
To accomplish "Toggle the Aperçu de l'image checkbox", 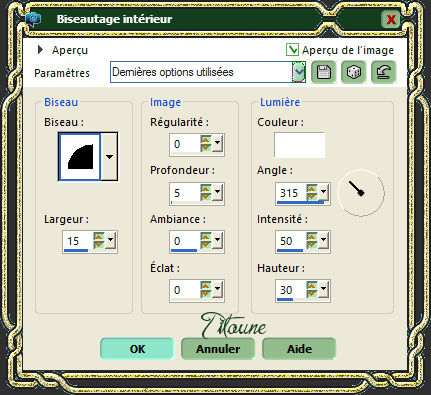I will click(x=292, y=50).
